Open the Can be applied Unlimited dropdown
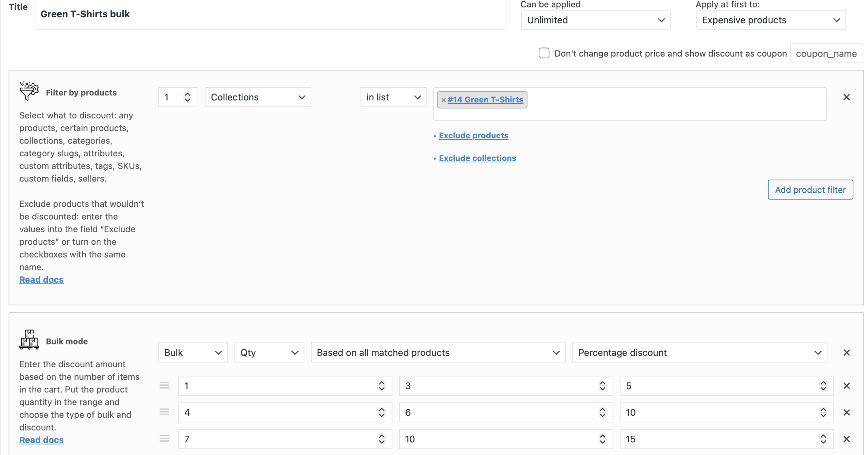868x455 pixels. tap(595, 20)
